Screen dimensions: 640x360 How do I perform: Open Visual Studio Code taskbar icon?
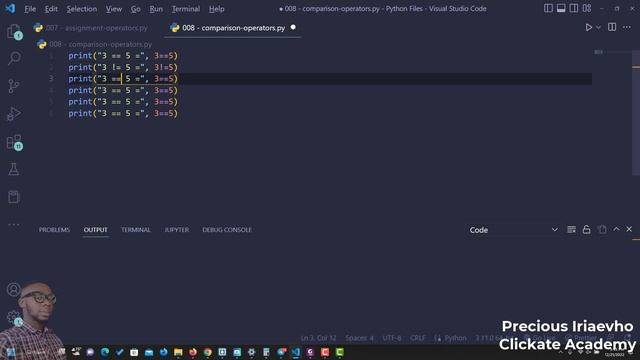(x=296, y=352)
